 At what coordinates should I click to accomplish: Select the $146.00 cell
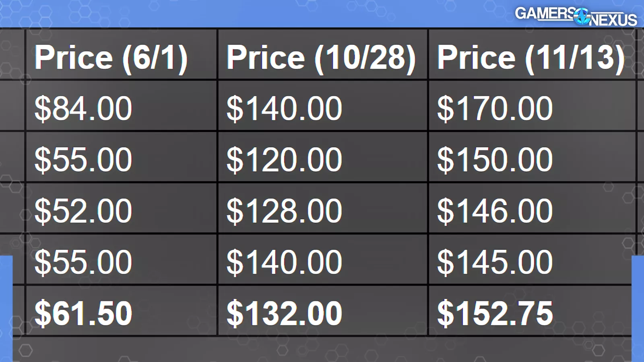click(x=495, y=210)
